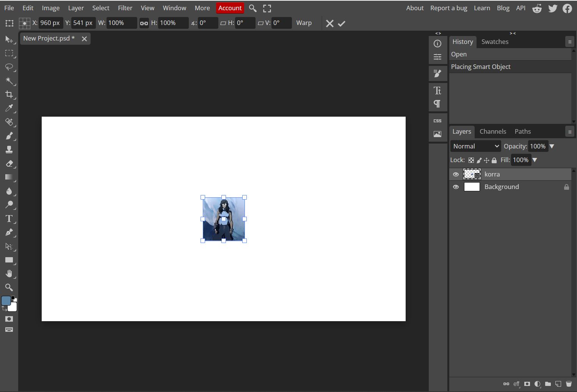Open the Layers panel menu

[x=569, y=131]
